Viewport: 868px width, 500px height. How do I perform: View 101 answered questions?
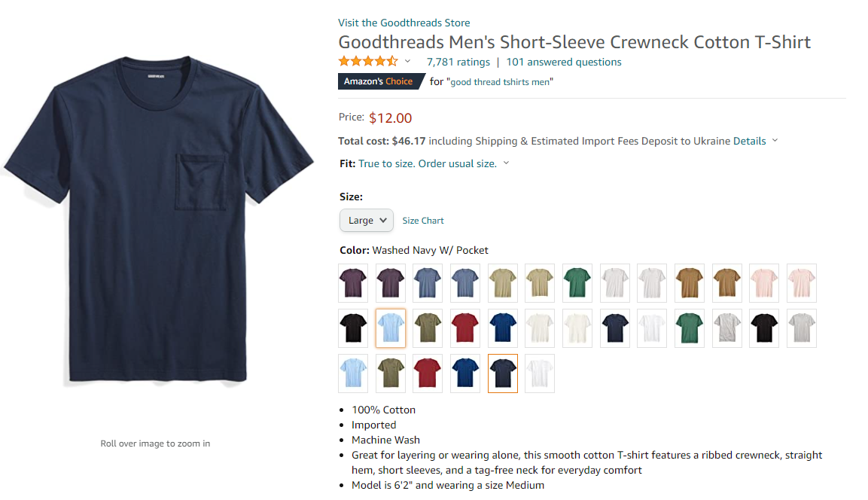pos(564,62)
